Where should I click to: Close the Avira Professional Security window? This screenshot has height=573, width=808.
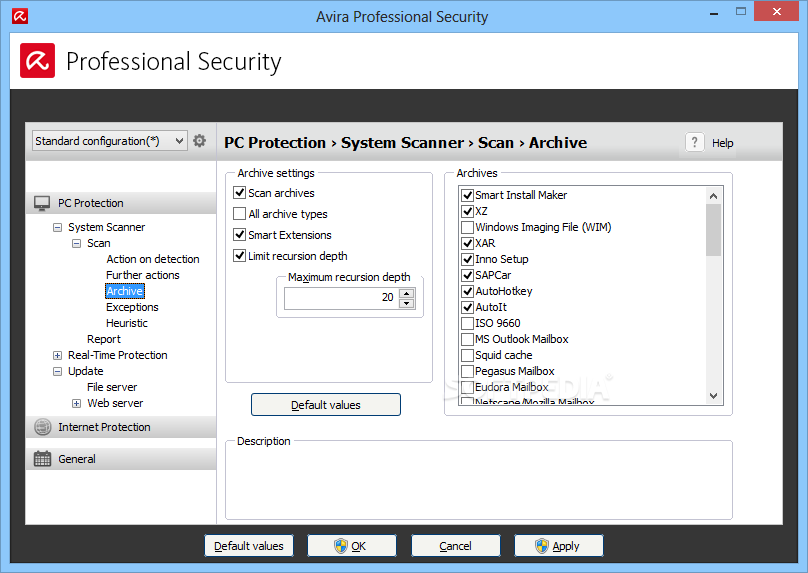coord(777,11)
